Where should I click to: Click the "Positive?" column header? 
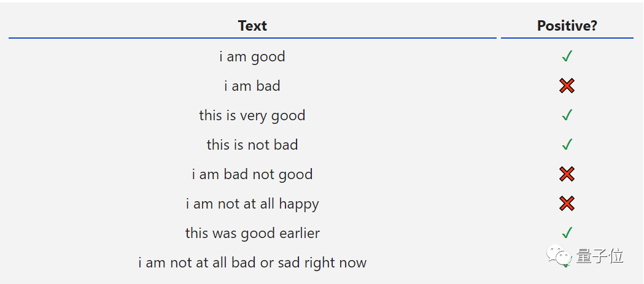coord(567,26)
